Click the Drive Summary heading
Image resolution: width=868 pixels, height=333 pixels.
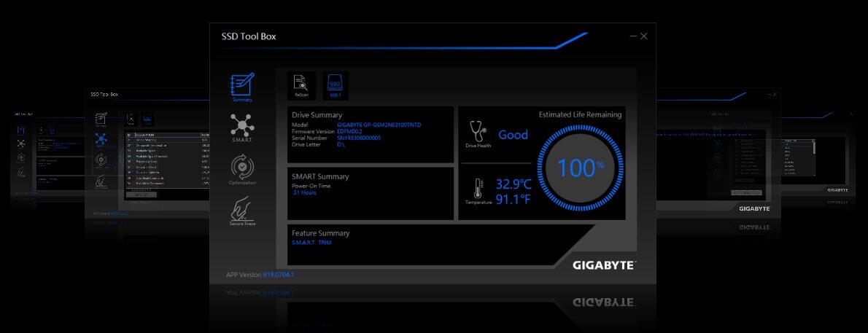(317, 115)
